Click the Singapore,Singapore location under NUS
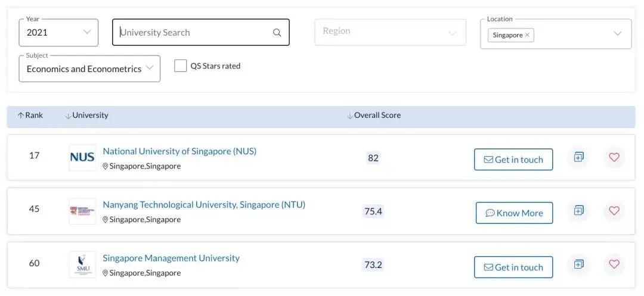Screen dimensions: 644x296 [142, 166]
